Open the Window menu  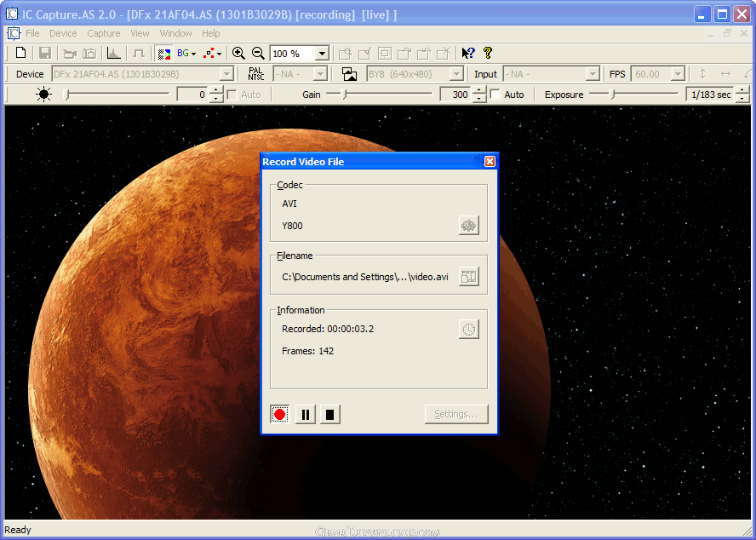coord(176,33)
